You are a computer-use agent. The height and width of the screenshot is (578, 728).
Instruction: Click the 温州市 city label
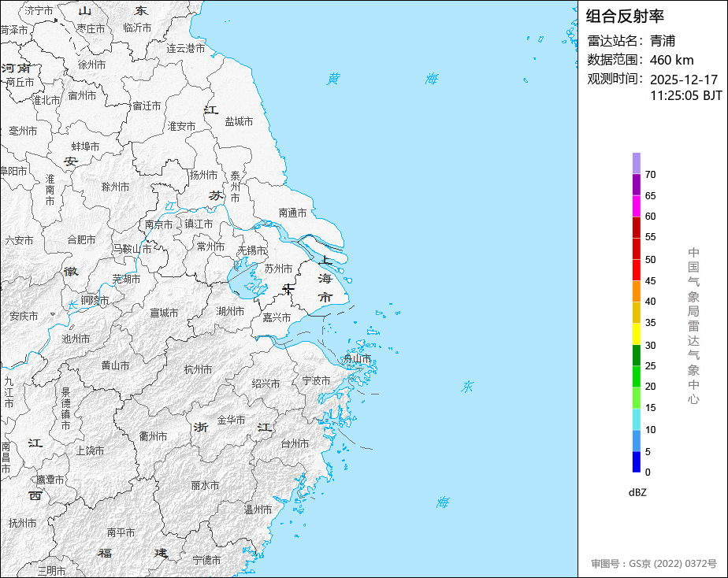(258, 509)
